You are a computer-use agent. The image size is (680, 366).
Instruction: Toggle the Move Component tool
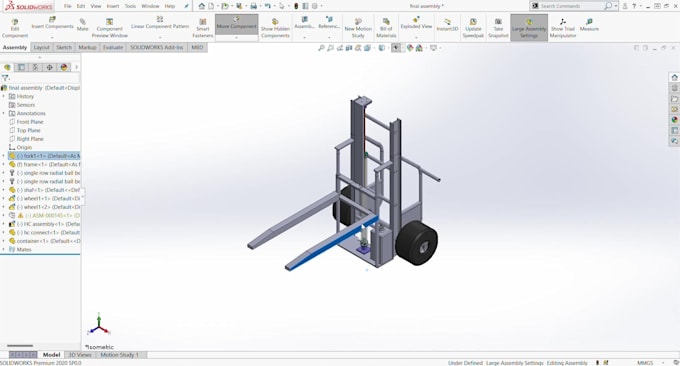tap(236, 23)
